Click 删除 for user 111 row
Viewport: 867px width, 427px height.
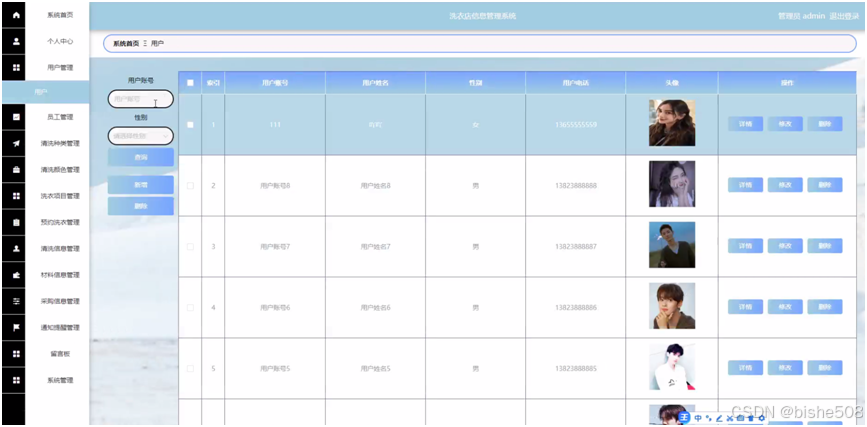825,124
